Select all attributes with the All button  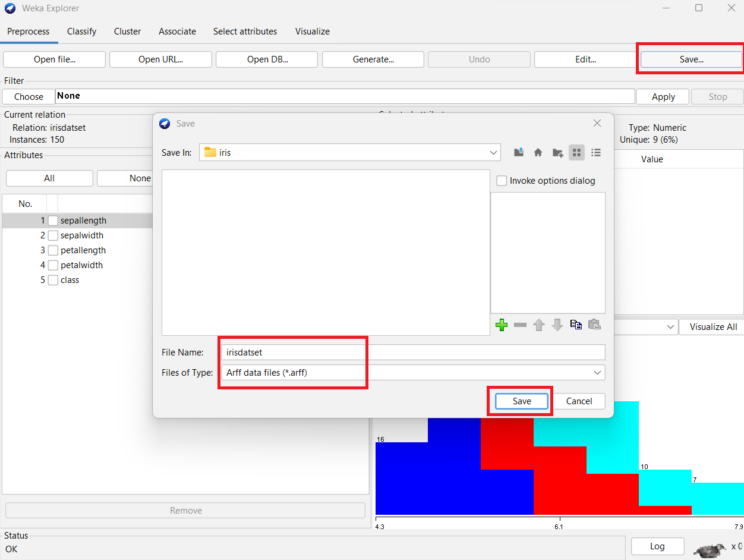tap(49, 178)
